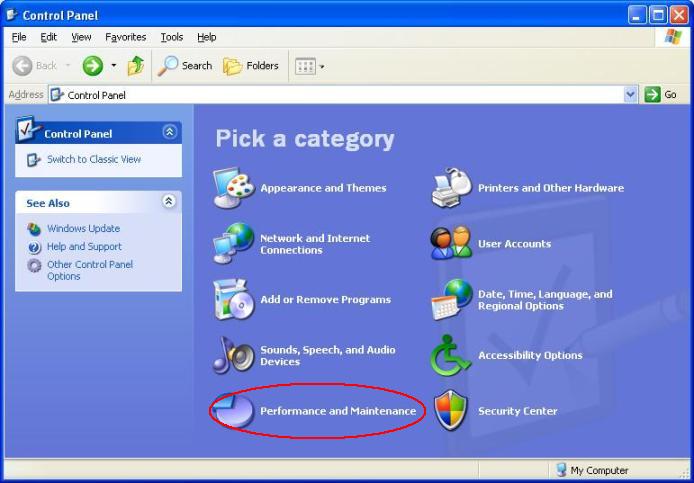Minimize the Control Panel window
694x483 pixels.
(637, 15)
